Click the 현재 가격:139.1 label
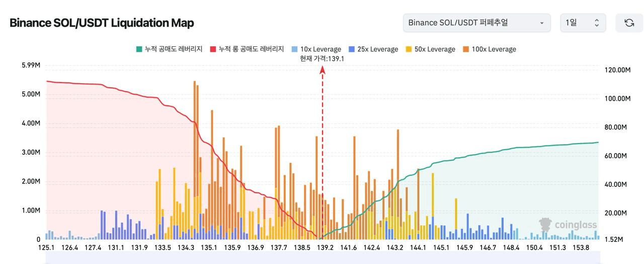This screenshot has width=644, height=264. [322, 59]
